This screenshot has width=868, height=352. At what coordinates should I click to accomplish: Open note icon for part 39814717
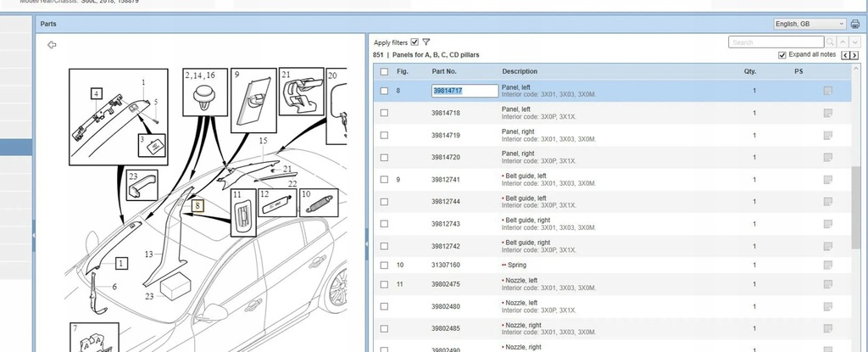tap(827, 91)
